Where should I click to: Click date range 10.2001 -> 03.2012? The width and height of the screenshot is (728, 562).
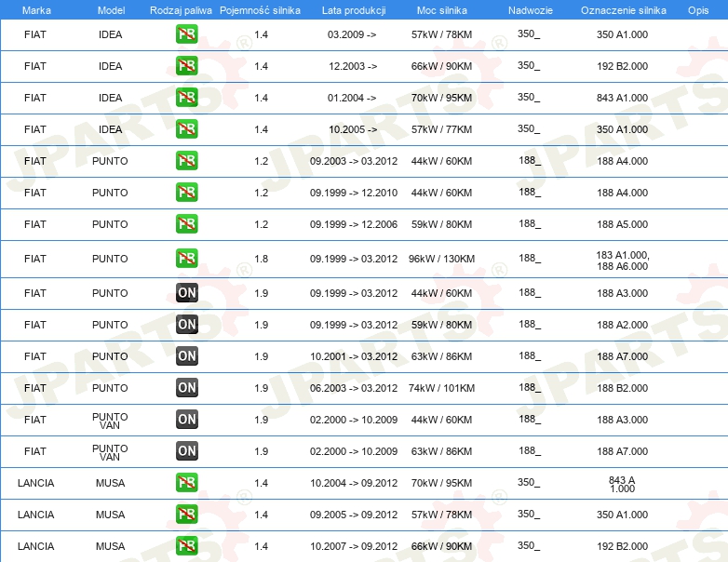[x=354, y=356]
